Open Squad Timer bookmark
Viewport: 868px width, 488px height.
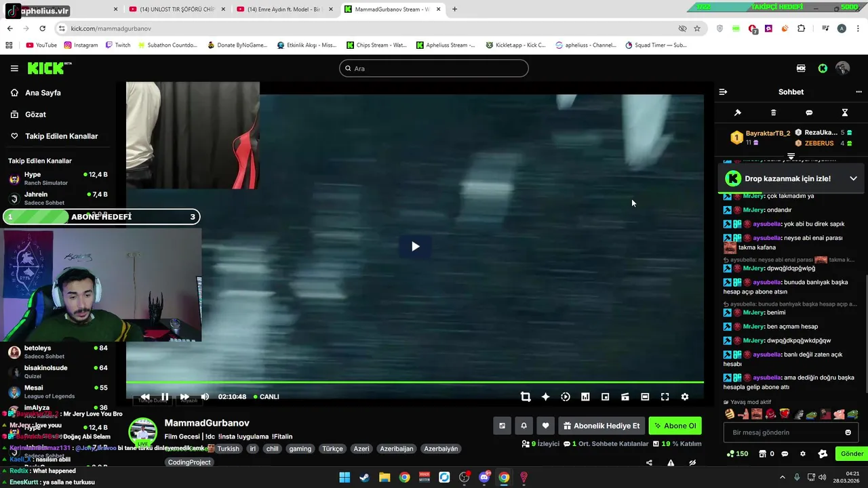656,45
